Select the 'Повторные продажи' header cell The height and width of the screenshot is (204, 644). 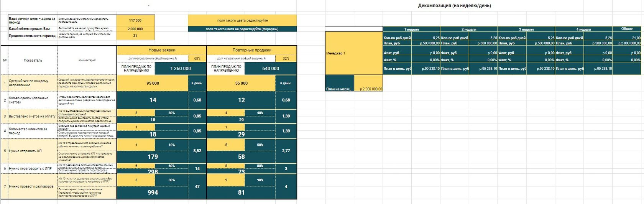tap(252, 50)
